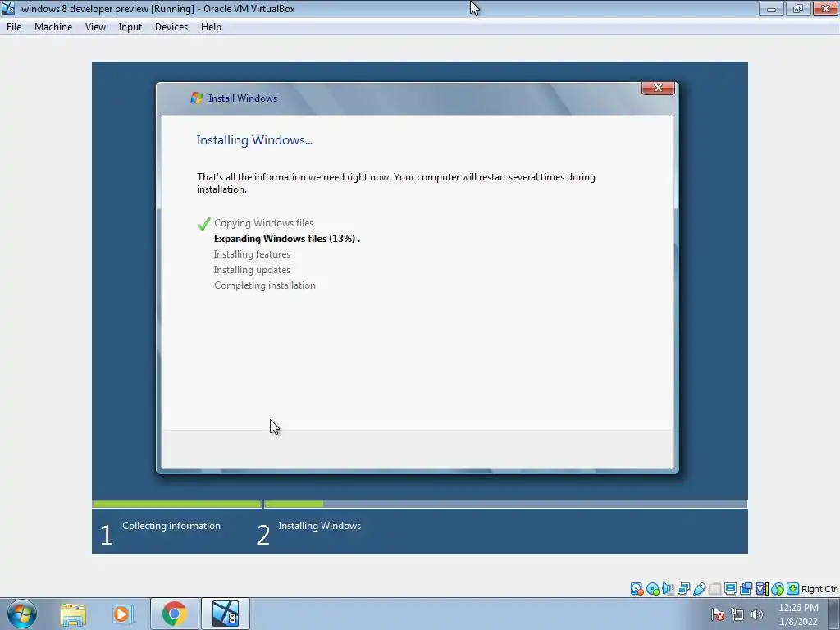Click 'Installing Windows' stage 2 label

click(319, 526)
